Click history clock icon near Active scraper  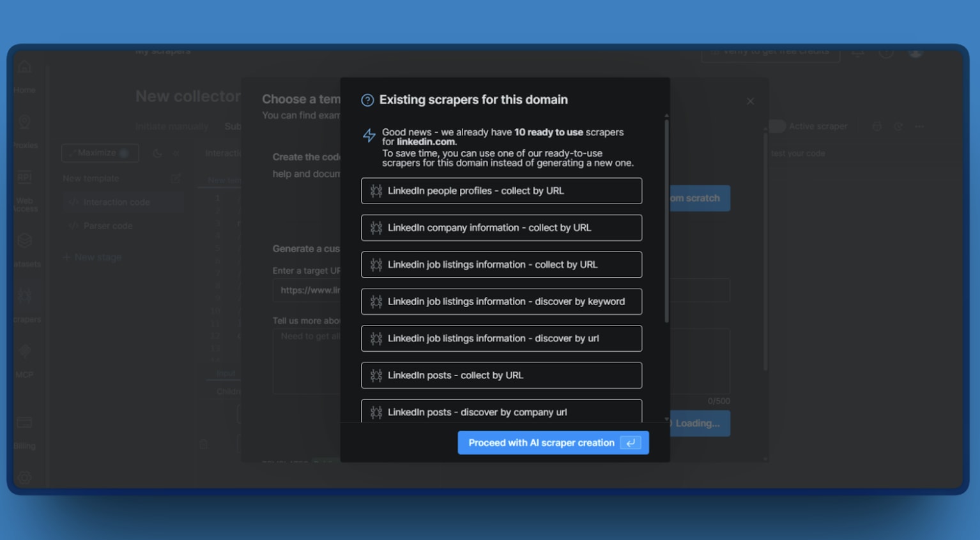point(898,126)
